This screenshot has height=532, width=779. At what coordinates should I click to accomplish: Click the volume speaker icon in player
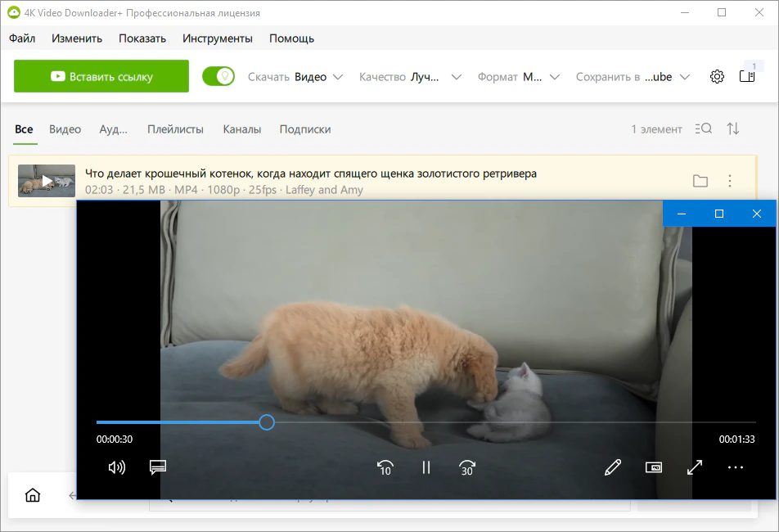coord(117,467)
